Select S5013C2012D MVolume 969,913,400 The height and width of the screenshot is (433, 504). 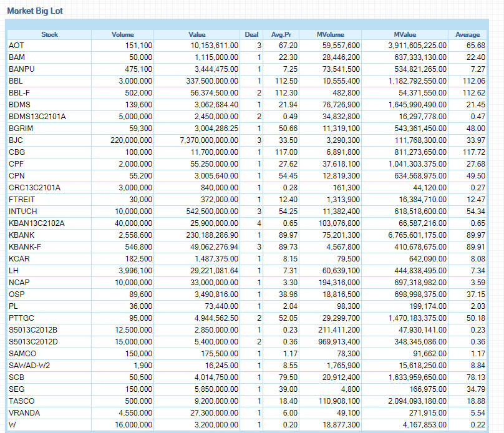339,342
